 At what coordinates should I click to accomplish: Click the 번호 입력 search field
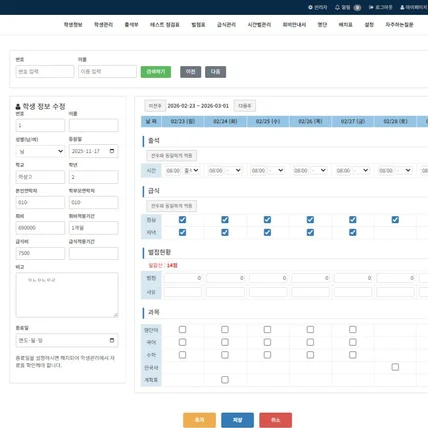click(45, 72)
